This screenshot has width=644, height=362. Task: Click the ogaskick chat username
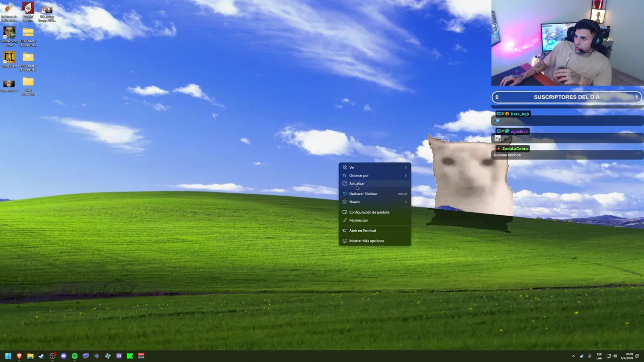(x=519, y=131)
